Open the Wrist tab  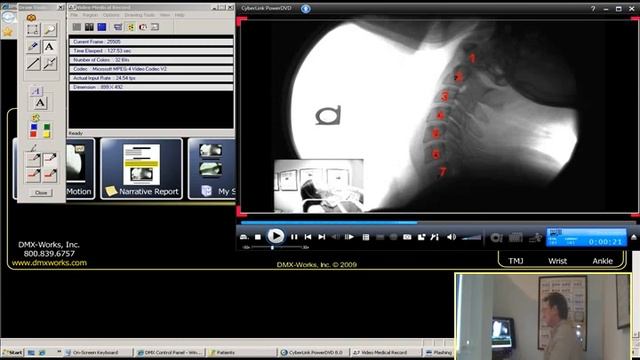[558, 261]
